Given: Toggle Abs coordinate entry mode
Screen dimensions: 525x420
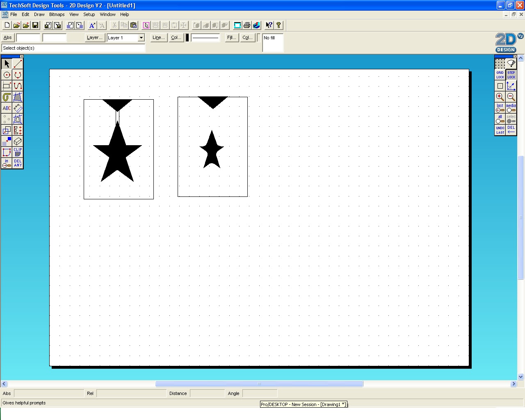Looking at the screenshot, I should pos(7,37).
